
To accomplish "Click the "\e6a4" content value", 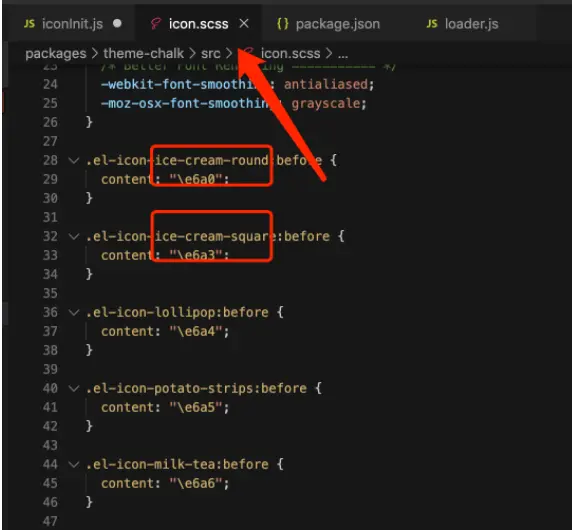I will [x=196, y=331].
